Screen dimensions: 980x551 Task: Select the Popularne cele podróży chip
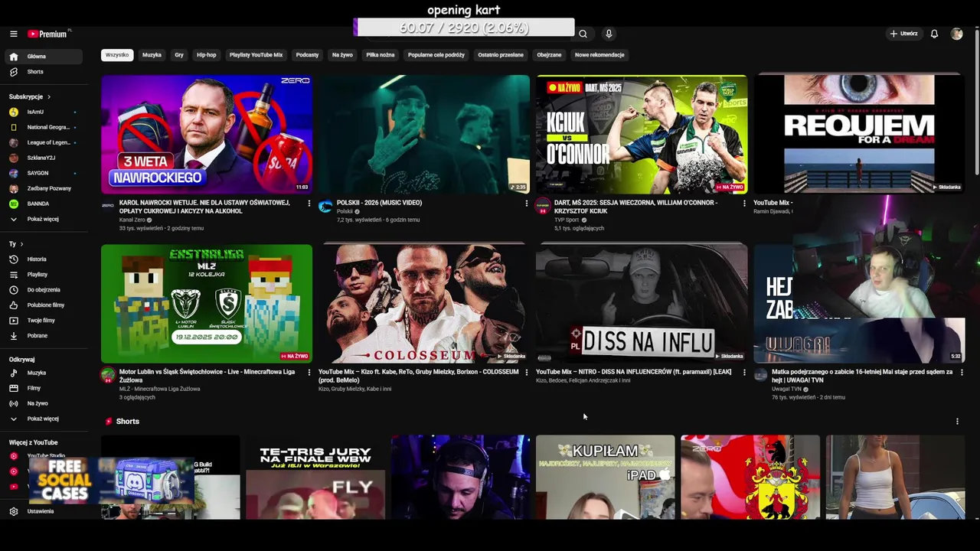click(436, 55)
